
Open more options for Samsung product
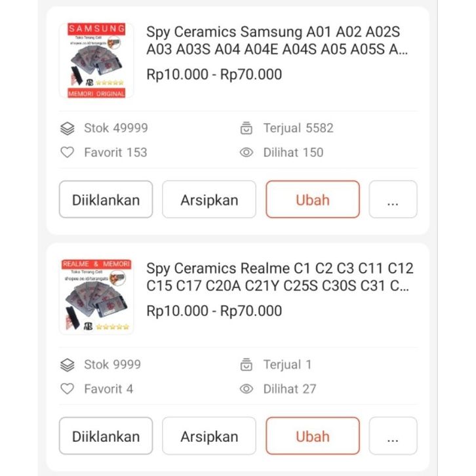tap(393, 199)
